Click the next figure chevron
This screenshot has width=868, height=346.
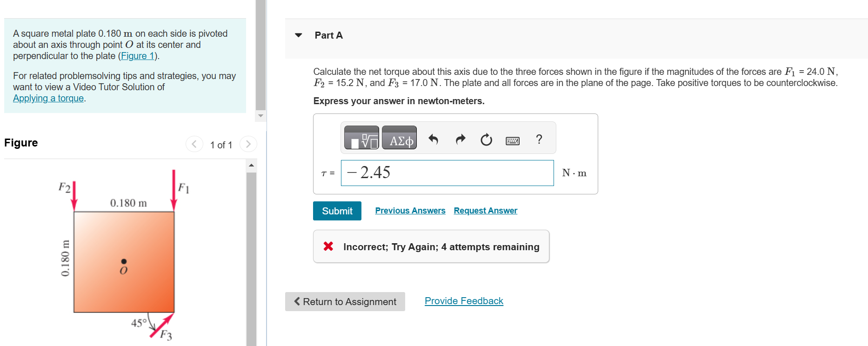pos(248,144)
